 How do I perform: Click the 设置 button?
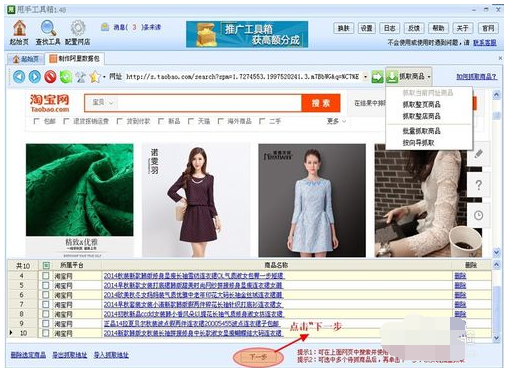click(366, 28)
